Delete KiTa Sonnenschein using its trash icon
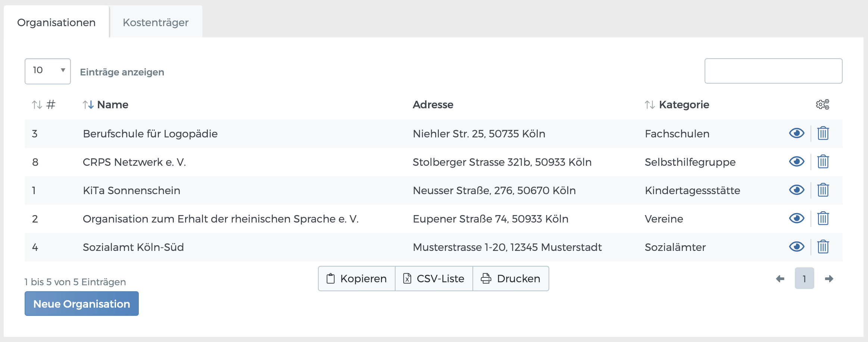Screen dimensions: 868x342 click(x=823, y=190)
